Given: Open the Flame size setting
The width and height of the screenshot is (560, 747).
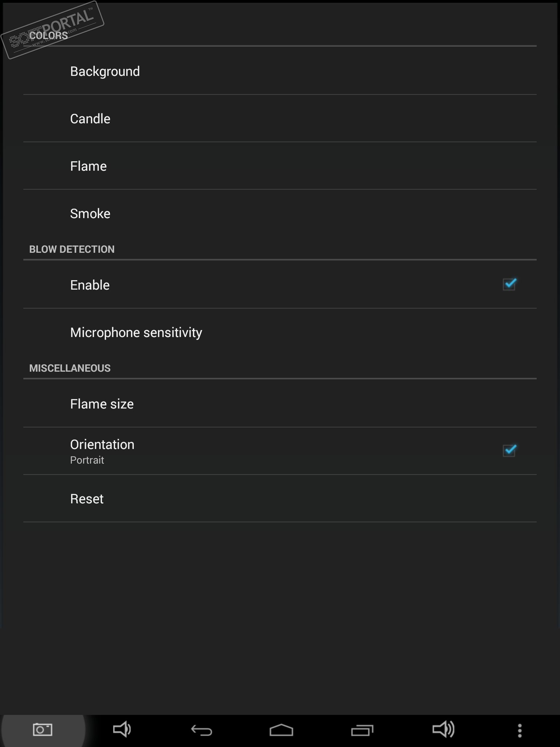Looking at the screenshot, I should coord(102,404).
